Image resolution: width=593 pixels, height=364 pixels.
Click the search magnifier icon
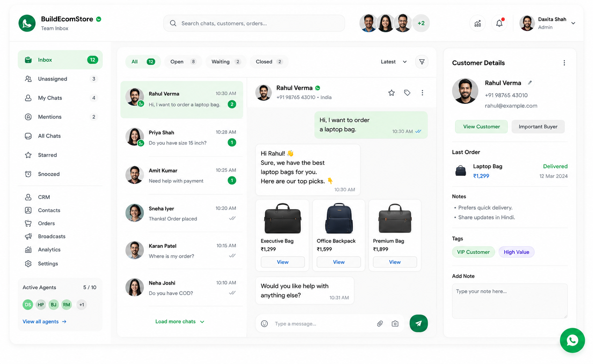(x=173, y=23)
